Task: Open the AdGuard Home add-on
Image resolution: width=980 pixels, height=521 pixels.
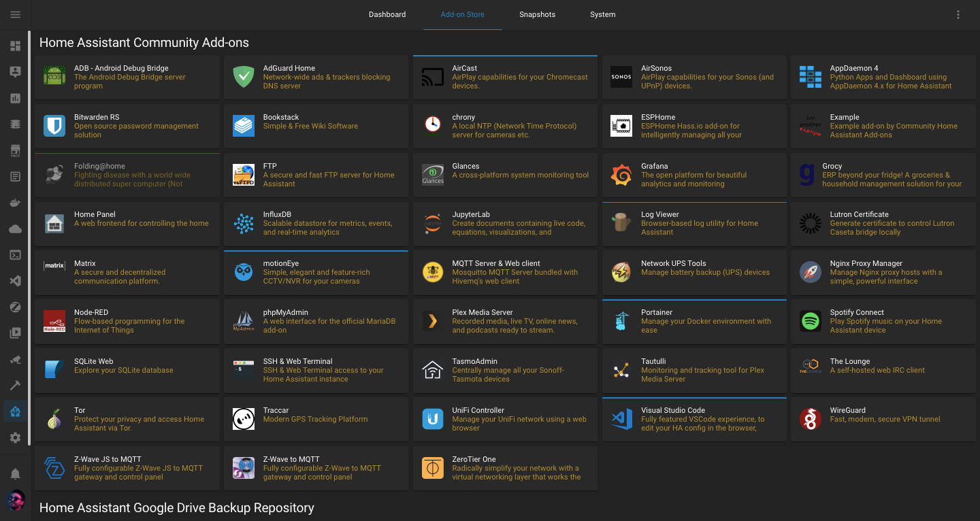Action: point(317,78)
